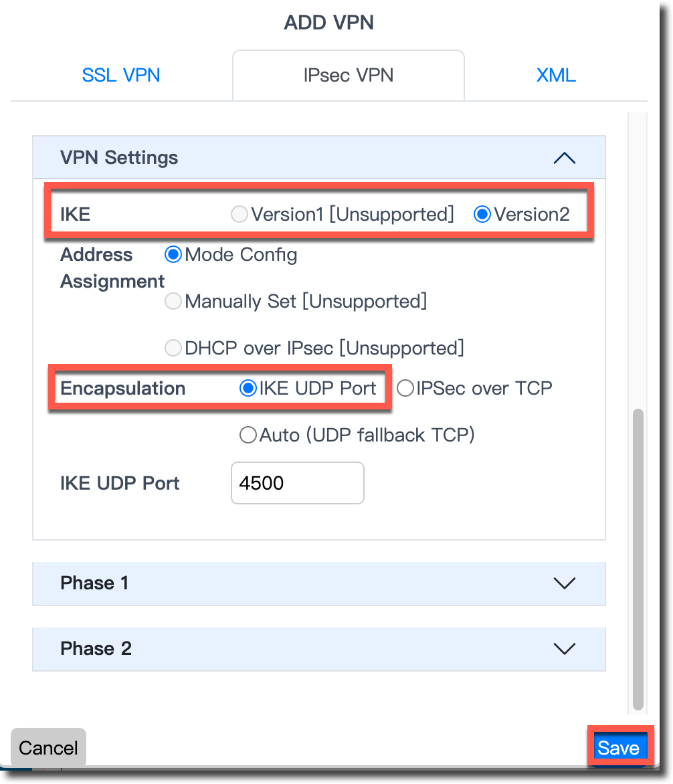Open the Phase 2 section header
The image size is (673, 784).
[96, 649]
